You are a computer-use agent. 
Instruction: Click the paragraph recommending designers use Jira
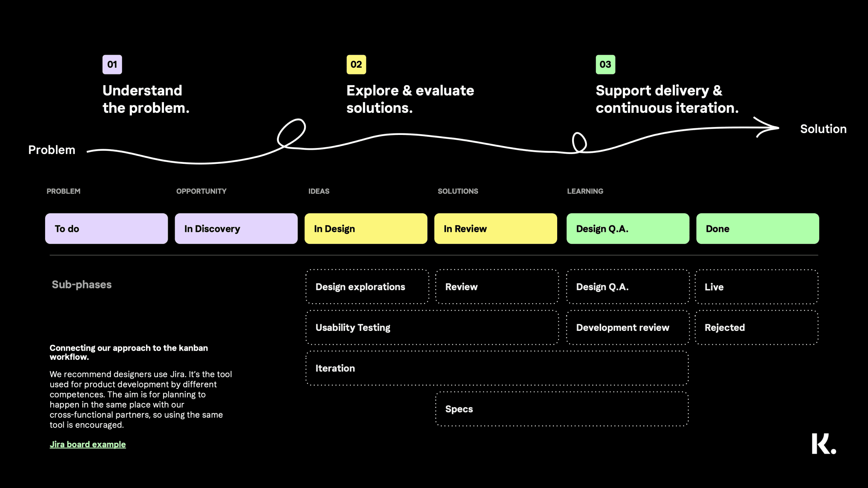click(141, 399)
